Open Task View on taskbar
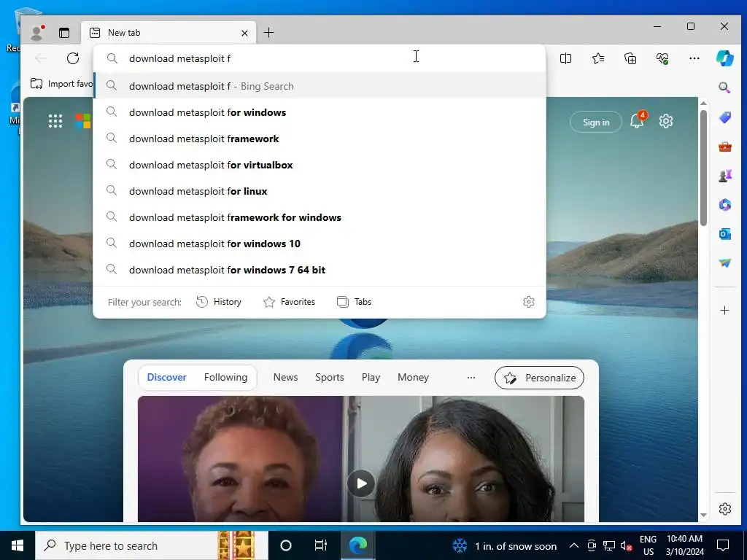The width and height of the screenshot is (747, 560). (x=321, y=545)
